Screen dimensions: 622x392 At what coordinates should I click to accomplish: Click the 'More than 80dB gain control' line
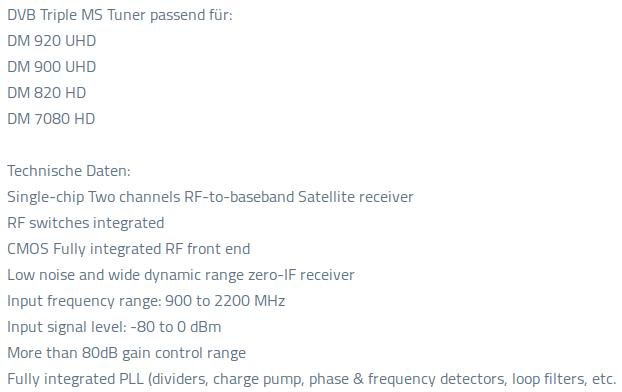127,353
